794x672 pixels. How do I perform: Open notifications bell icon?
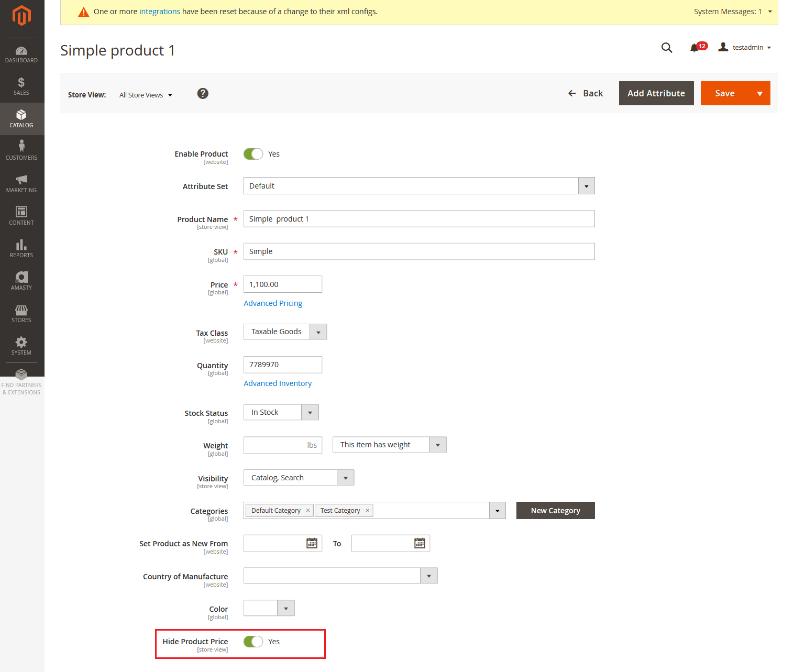coord(694,48)
